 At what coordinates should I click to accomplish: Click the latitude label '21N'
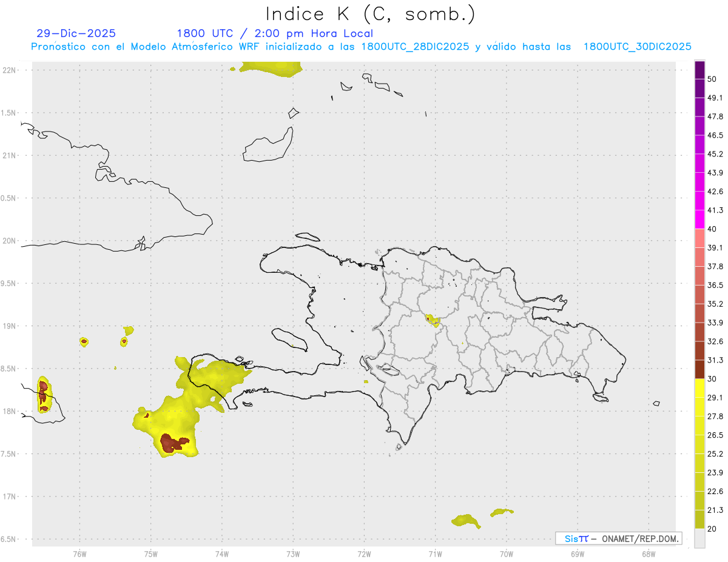(x=9, y=155)
